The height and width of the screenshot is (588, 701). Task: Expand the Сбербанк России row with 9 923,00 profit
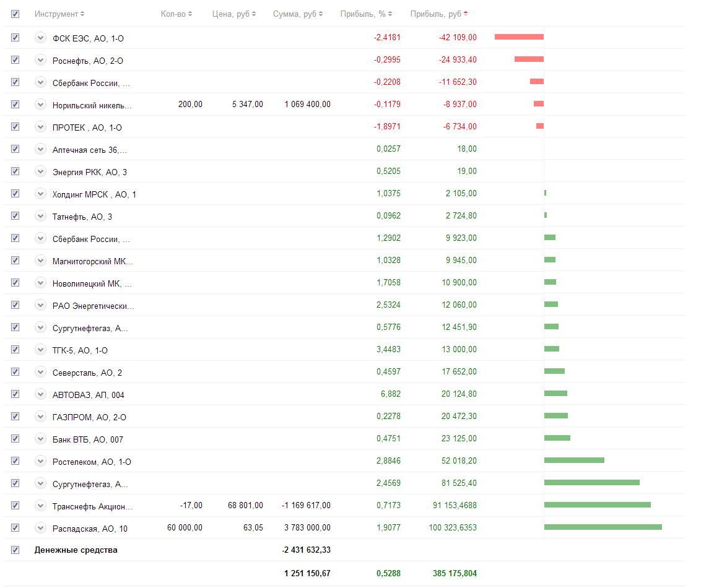tap(41, 238)
